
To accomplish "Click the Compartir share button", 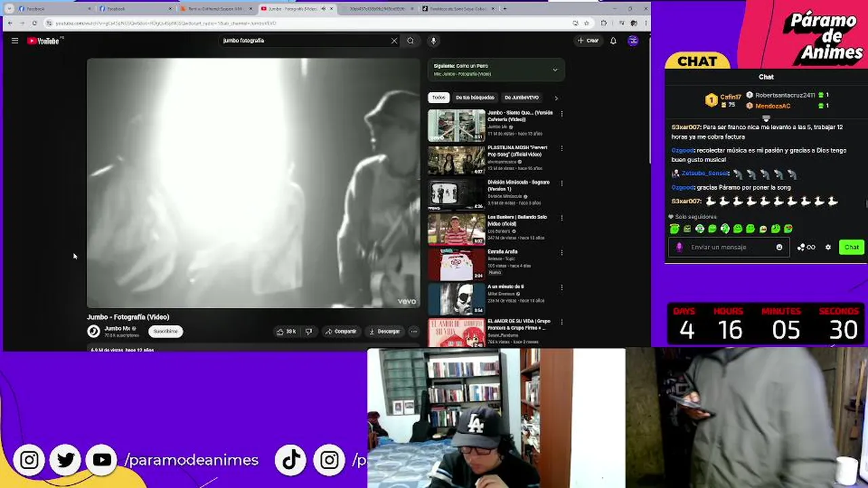I will coord(340,331).
